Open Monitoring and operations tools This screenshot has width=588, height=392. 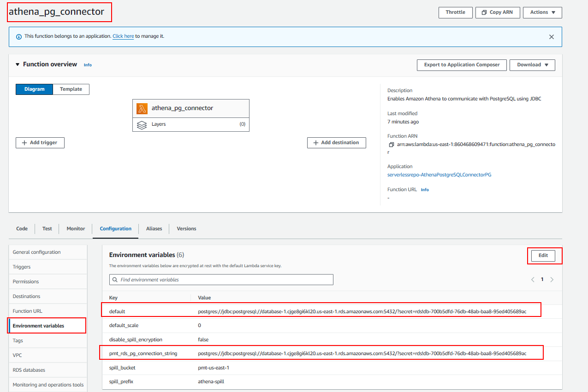tap(48, 385)
